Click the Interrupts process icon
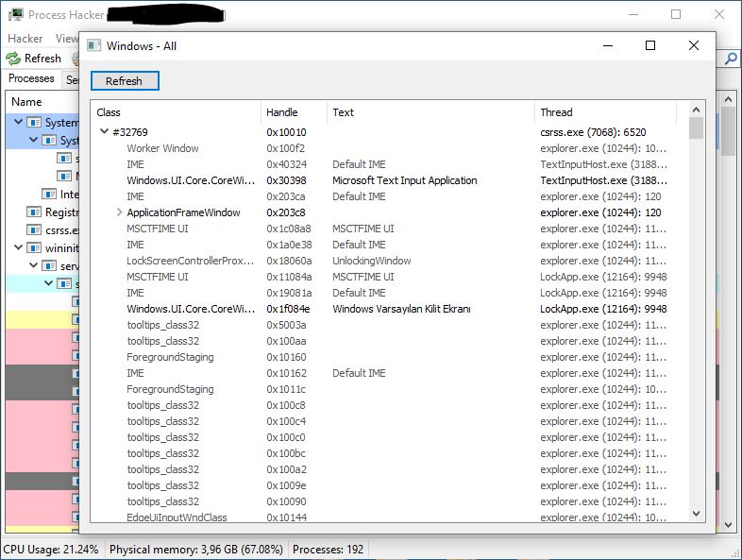This screenshot has height=560, width=742. tap(49, 195)
